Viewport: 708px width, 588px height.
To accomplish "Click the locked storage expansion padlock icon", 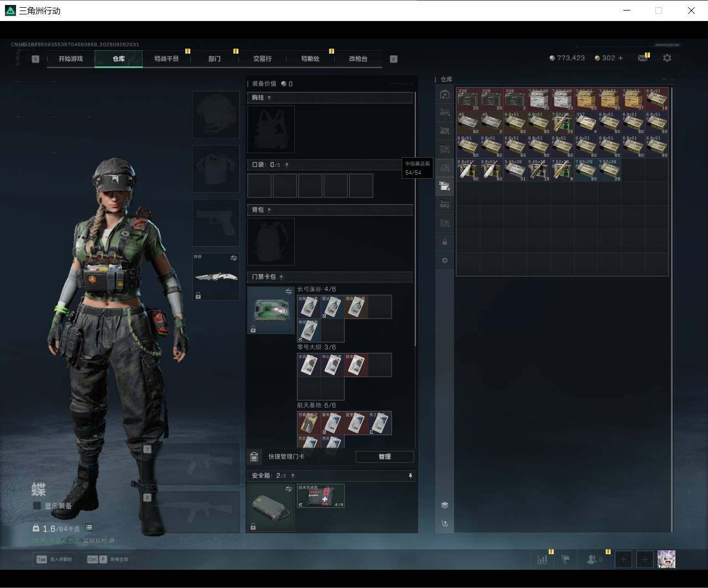I will pyautogui.click(x=445, y=242).
